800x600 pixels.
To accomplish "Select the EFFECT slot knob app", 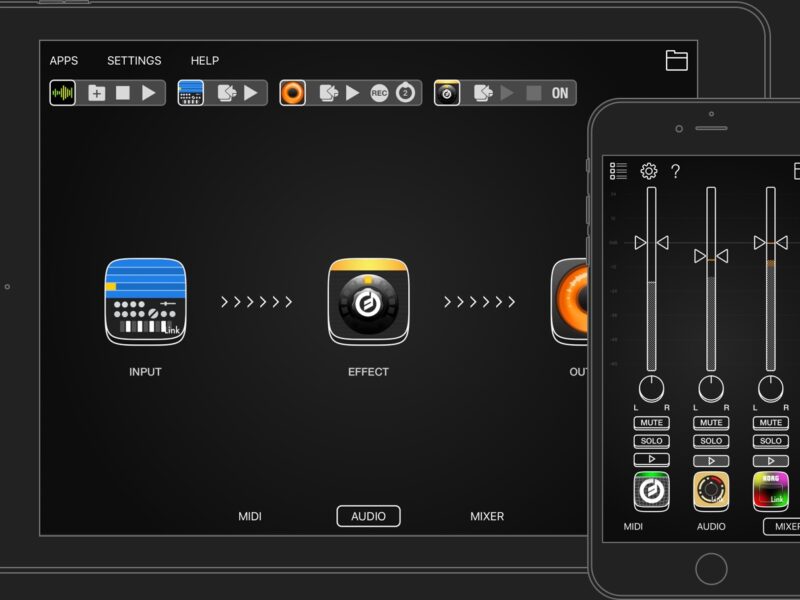I will pyautogui.click(x=368, y=302).
